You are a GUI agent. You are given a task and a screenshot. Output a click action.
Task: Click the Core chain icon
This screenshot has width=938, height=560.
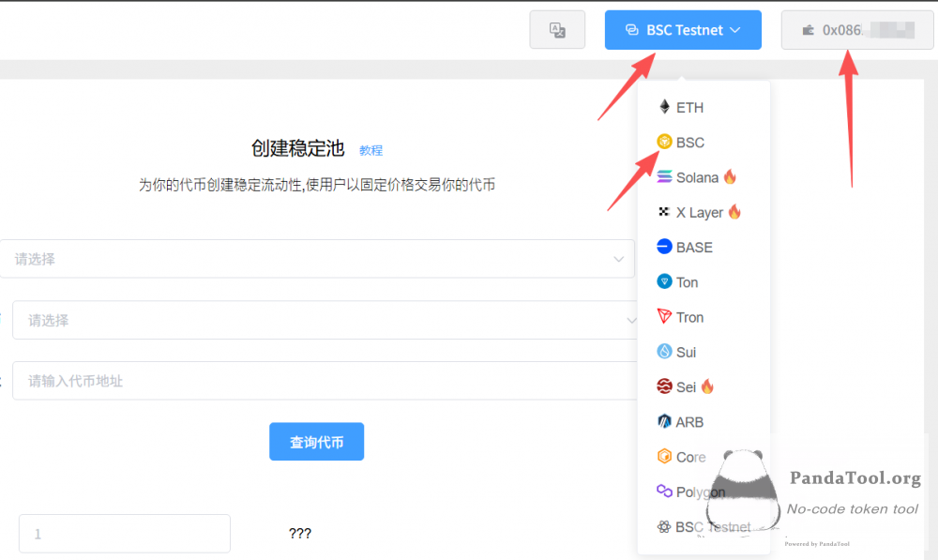[x=664, y=456]
